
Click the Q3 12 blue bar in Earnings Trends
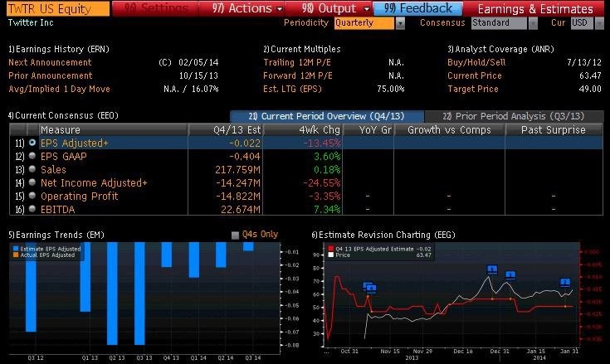pos(32,287)
